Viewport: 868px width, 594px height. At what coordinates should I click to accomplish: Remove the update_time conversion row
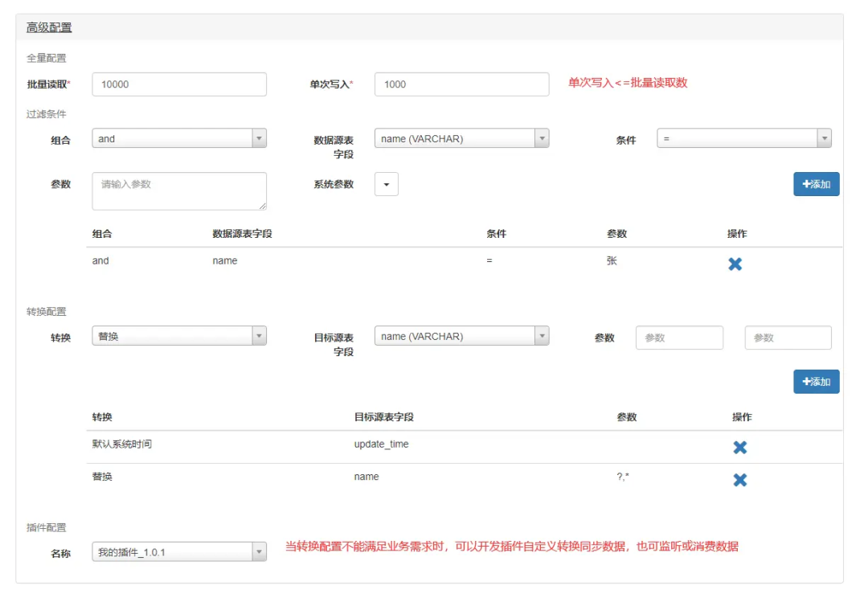click(x=739, y=447)
